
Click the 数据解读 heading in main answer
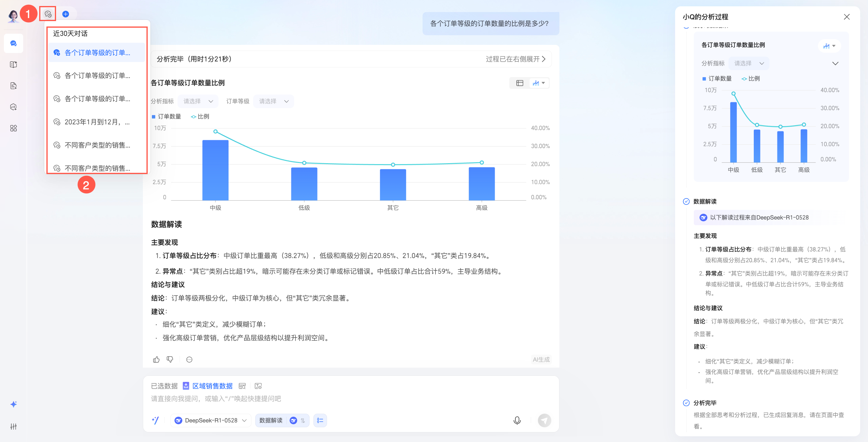pos(166,224)
